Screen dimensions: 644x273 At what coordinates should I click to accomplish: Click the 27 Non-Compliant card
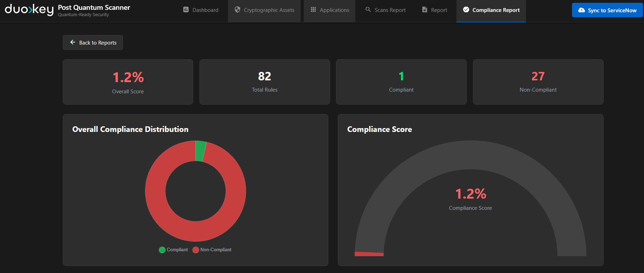[538, 82]
